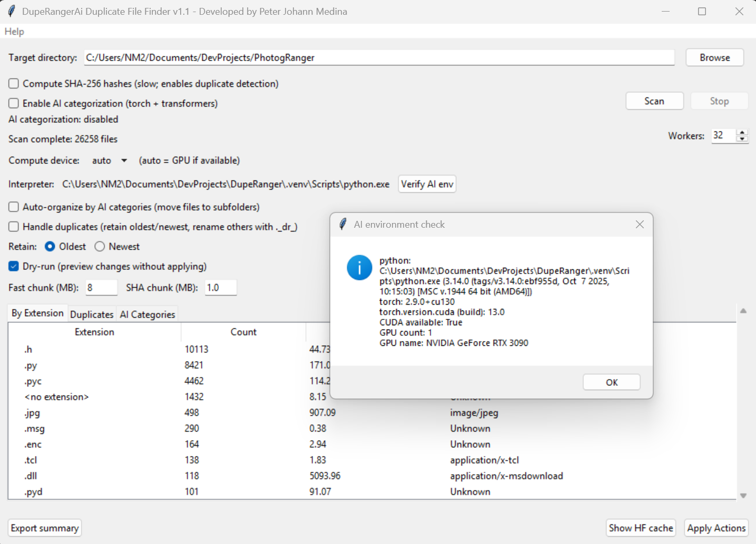Enable AI categorization
Viewport: 756px width, 544px height.
pyautogui.click(x=13, y=103)
